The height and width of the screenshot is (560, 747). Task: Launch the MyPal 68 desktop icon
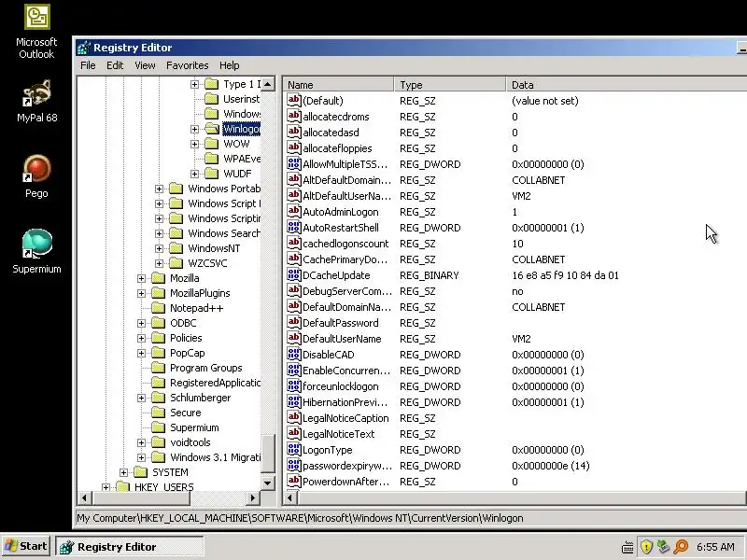(x=36, y=101)
